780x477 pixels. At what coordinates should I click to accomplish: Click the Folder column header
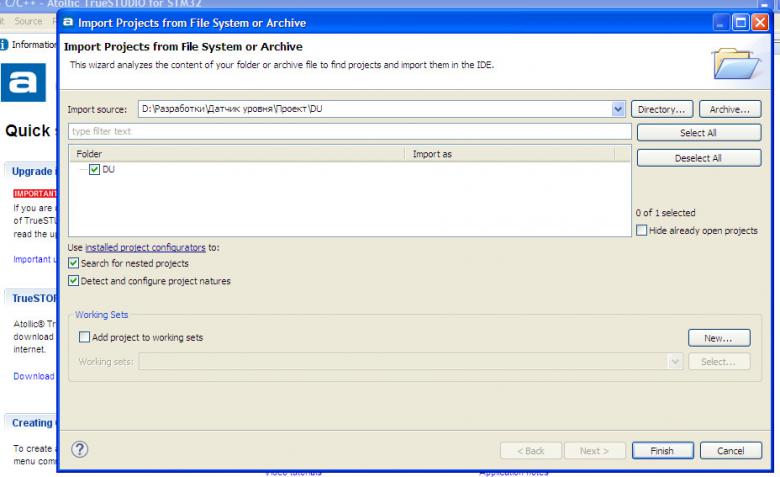tap(237, 154)
